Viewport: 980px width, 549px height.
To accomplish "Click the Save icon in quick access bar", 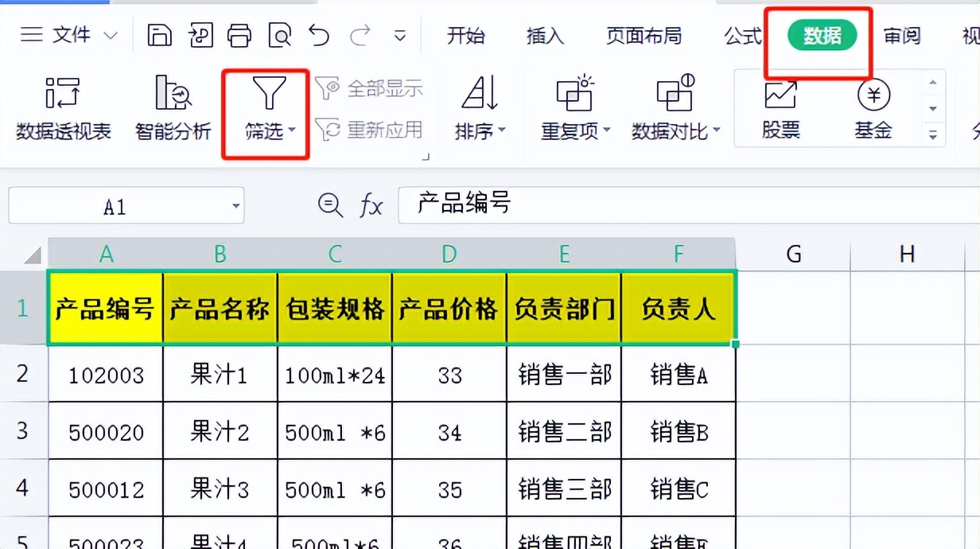I will 161,35.
